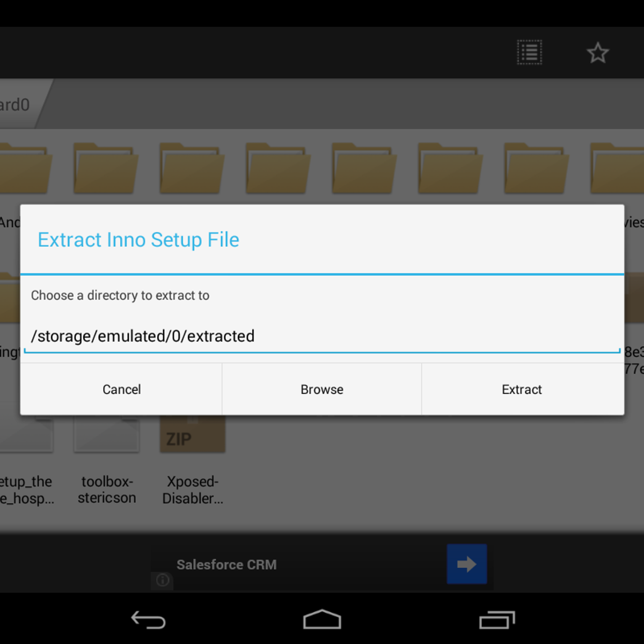Select the Extract Inno Setup File dialog title
The height and width of the screenshot is (644, 644).
click(138, 240)
